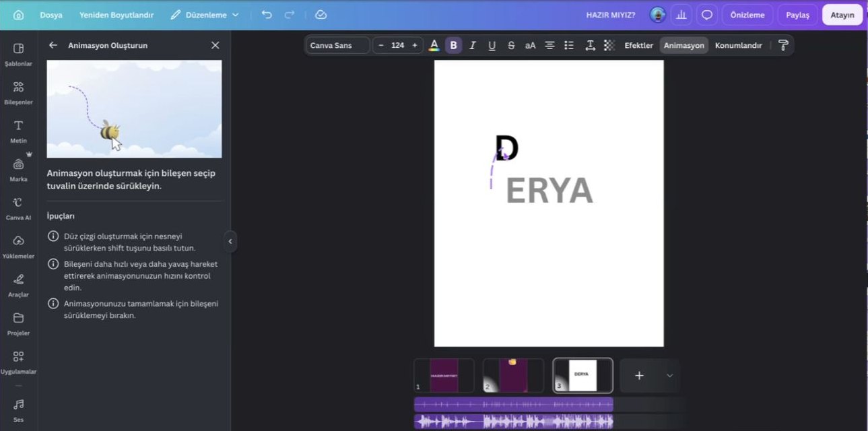Select page 2 thumbnail
The height and width of the screenshot is (431, 868).
click(513, 376)
